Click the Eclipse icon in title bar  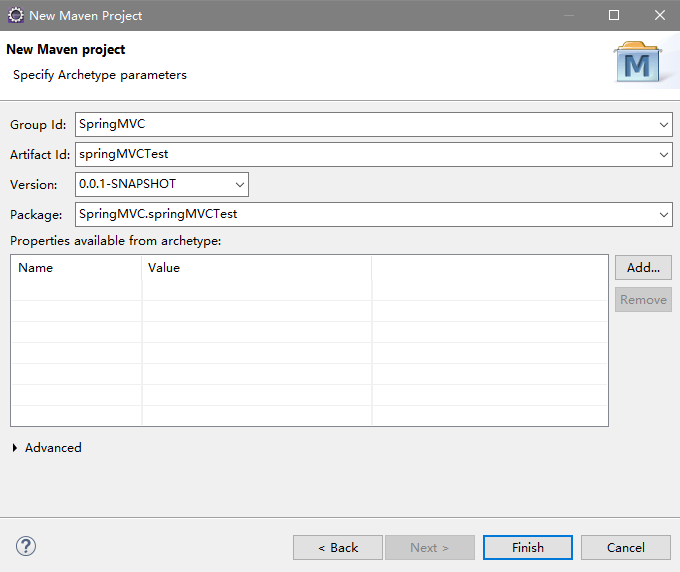click(x=16, y=15)
